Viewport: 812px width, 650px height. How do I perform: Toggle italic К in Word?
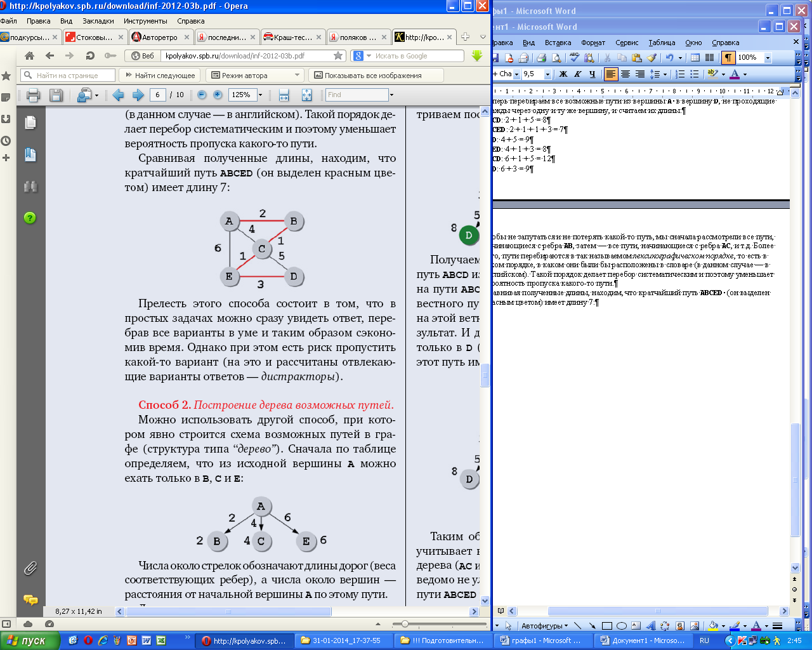click(578, 74)
